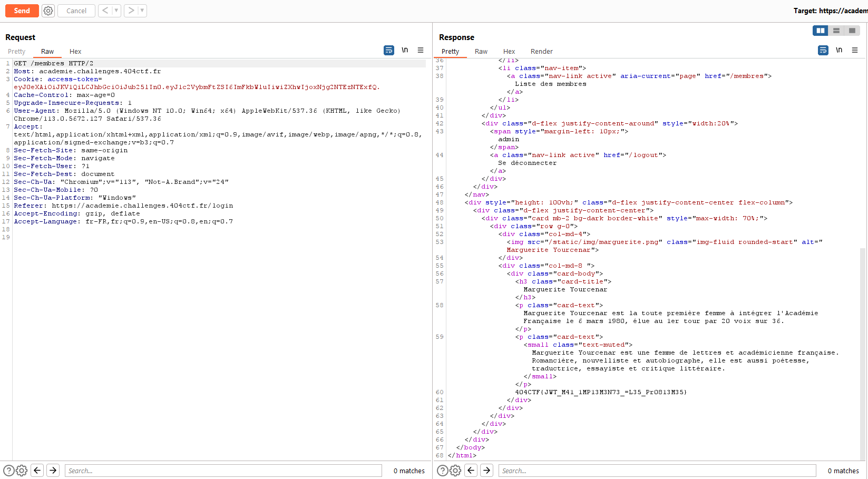Focus the Request search input field
868x479 pixels.
click(x=223, y=471)
